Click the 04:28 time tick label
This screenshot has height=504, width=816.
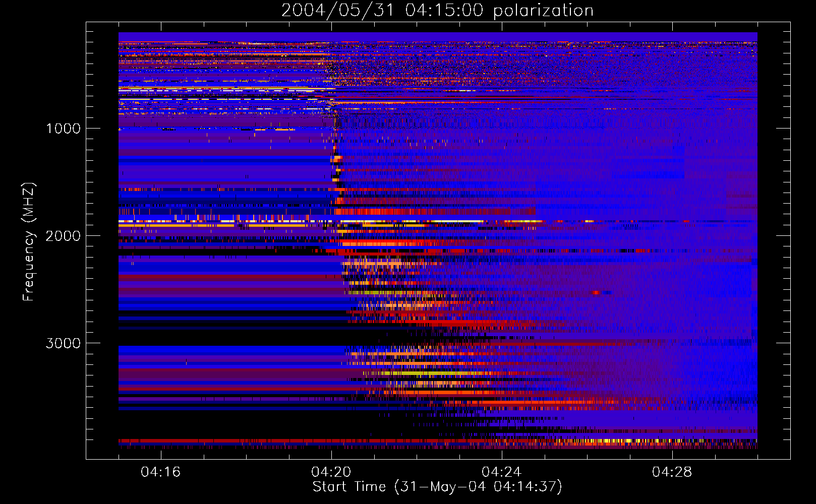pos(672,472)
